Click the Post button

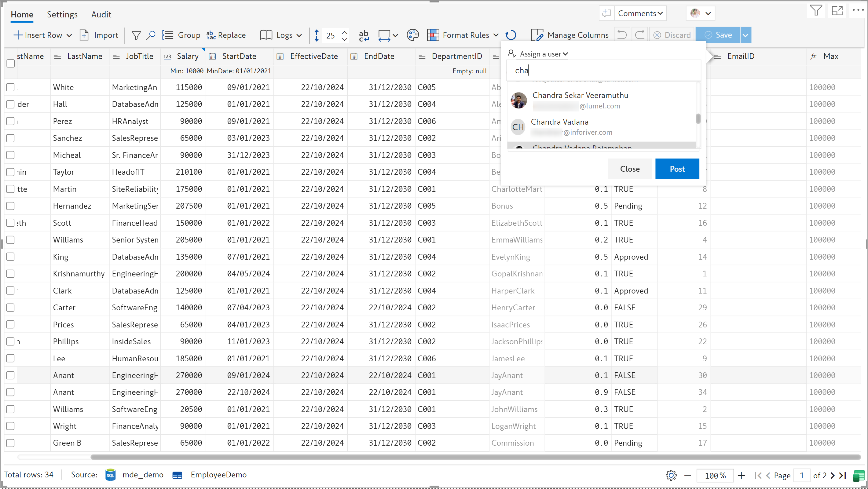click(677, 169)
